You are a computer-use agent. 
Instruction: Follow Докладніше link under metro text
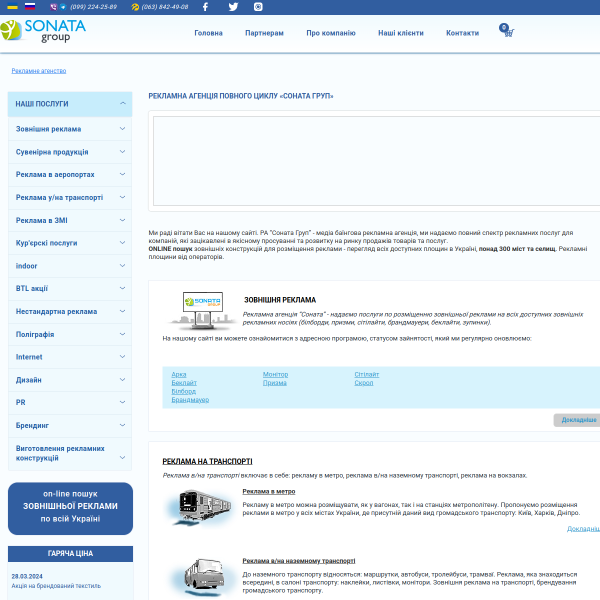pos(583,529)
